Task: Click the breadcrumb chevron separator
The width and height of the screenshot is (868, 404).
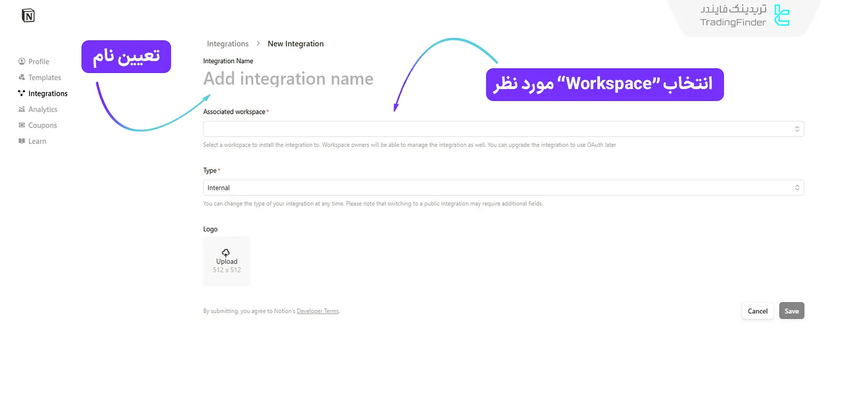Action: (258, 43)
